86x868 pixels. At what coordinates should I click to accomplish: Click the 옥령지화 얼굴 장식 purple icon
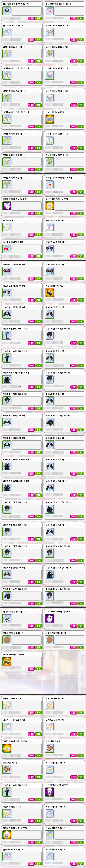point(7,206)
